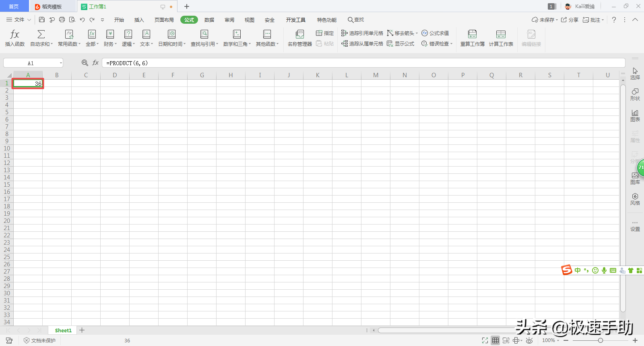Open the Developer Tools (开发工具) tab
The width and height of the screenshot is (644, 346).
pyautogui.click(x=296, y=20)
